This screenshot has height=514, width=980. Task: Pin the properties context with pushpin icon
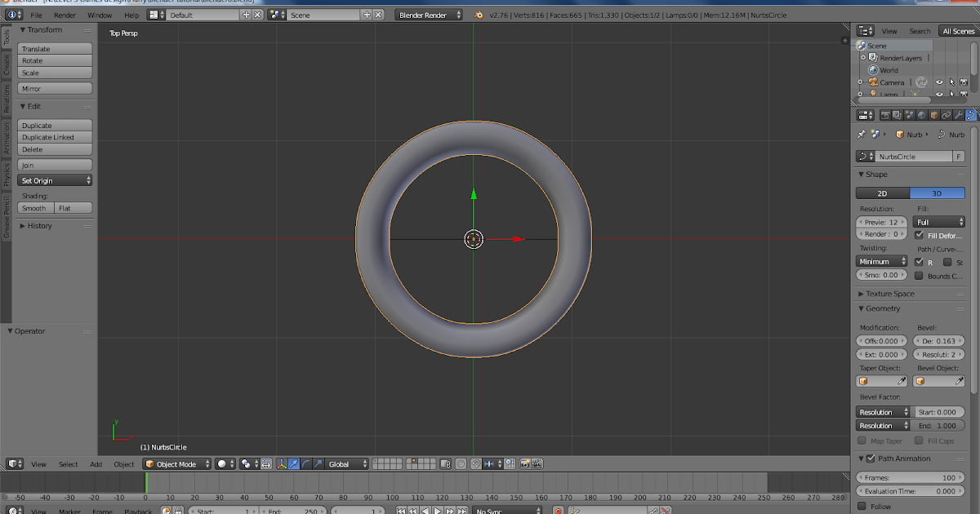tap(862, 134)
